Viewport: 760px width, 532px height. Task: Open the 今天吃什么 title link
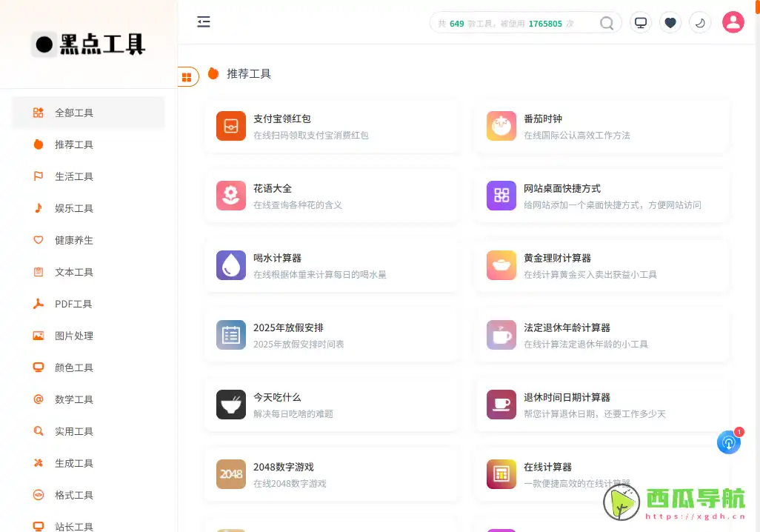pyautogui.click(x=277, y=397)
